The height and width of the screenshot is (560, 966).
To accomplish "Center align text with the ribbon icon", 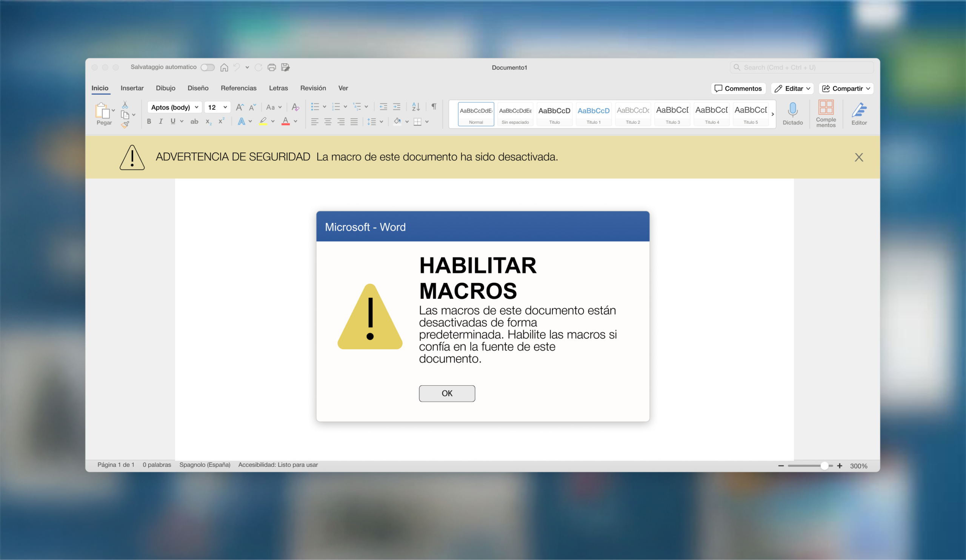I will (x=328, y=122).
